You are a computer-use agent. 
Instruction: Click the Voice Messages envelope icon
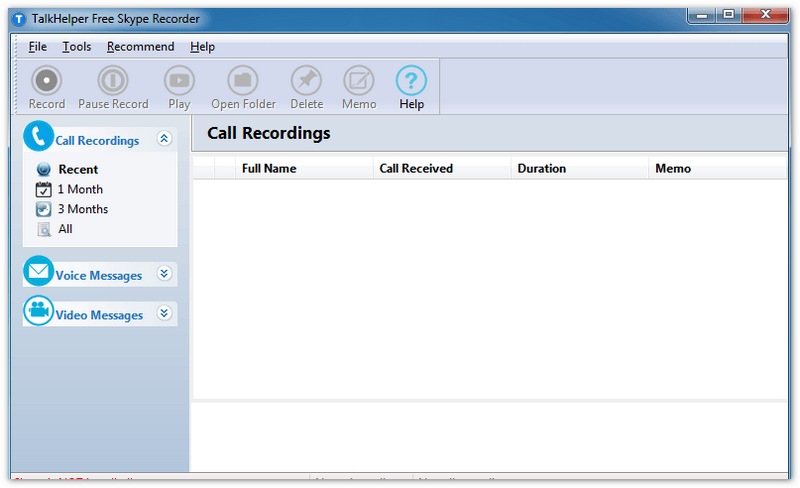(38, 271)
